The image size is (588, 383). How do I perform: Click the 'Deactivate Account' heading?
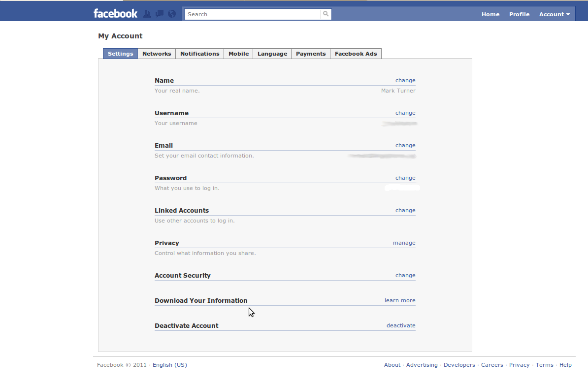186,326
